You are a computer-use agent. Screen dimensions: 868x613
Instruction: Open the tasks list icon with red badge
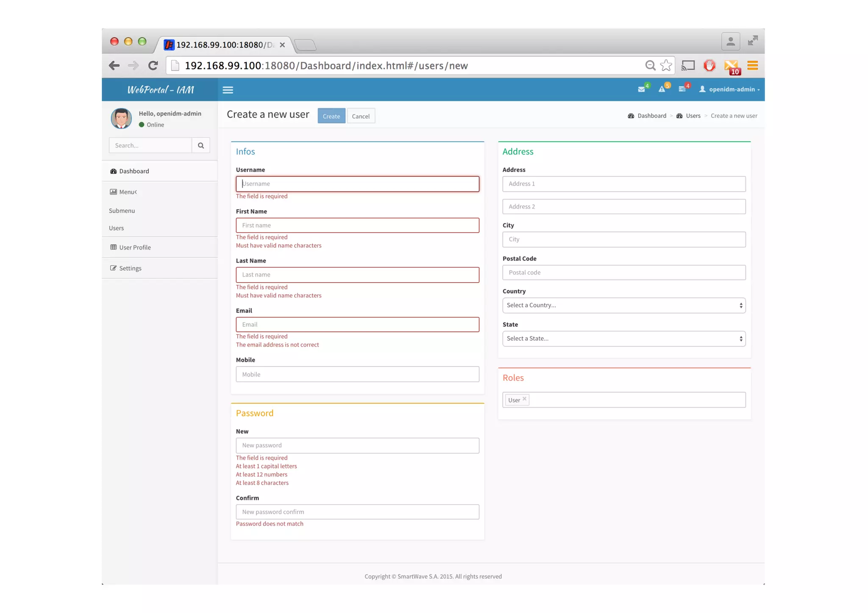(x=682, y=89)
